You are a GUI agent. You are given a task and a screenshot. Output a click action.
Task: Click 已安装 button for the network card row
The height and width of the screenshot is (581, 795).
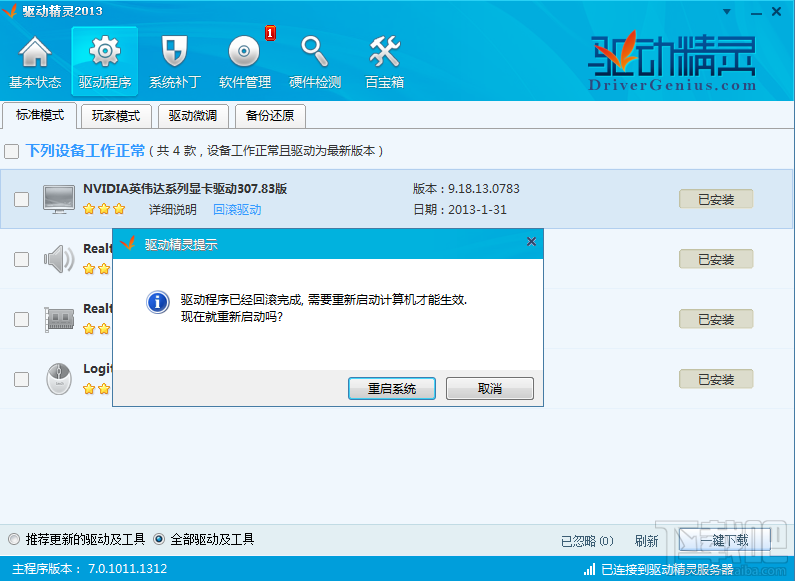[716, 319]
